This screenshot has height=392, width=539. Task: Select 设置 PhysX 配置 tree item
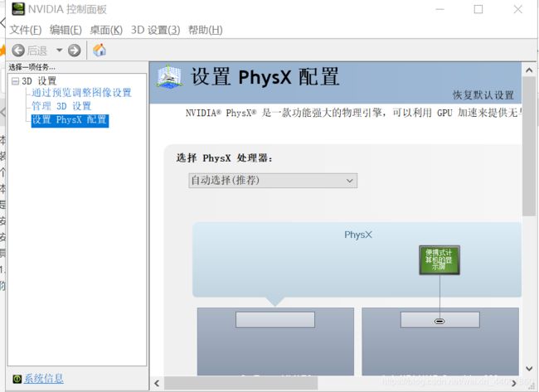pyautogui.click(x=70, y=121)
